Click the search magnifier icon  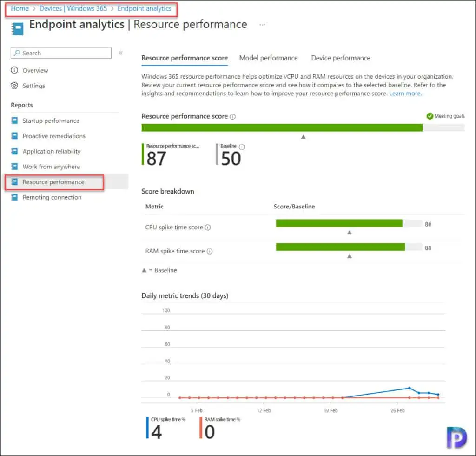[17, 53]
